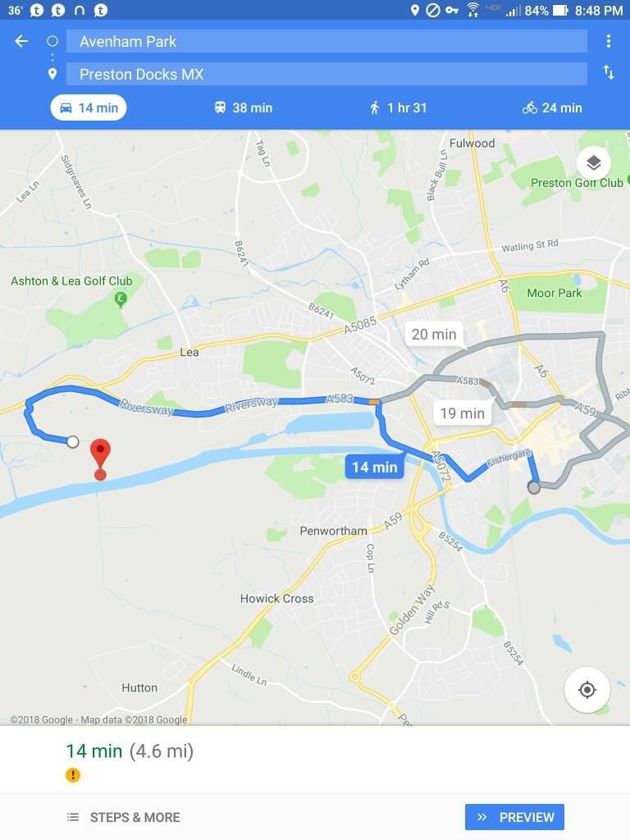
Task: Choose the 19 min alternate route
Action: pyautogui.click(x=463, y=413)
